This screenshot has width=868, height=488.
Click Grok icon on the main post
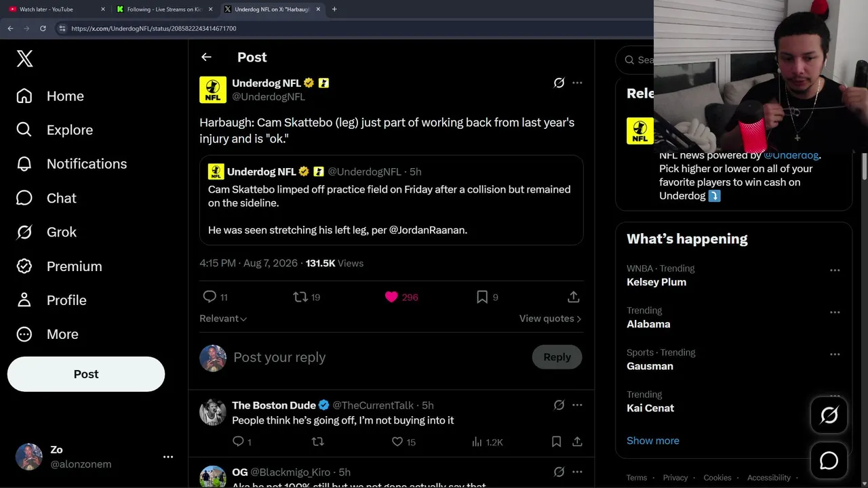559,83
